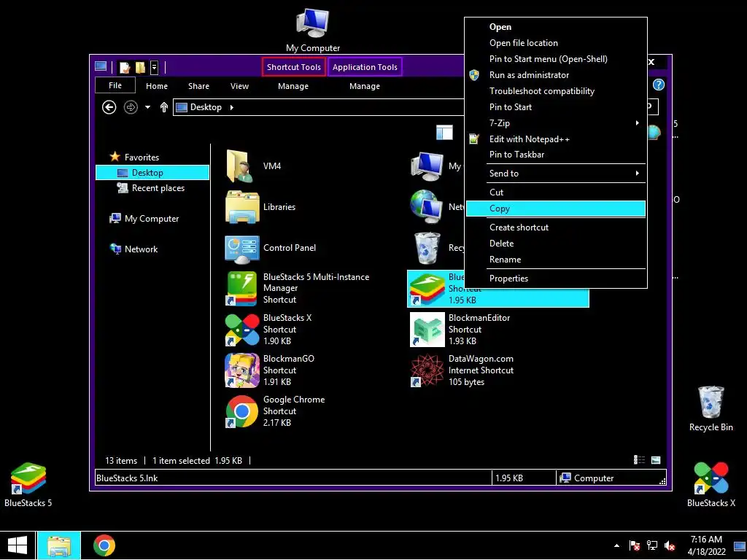
Task: Switch to the Share ribbon tab
Action: click(198, 86)
